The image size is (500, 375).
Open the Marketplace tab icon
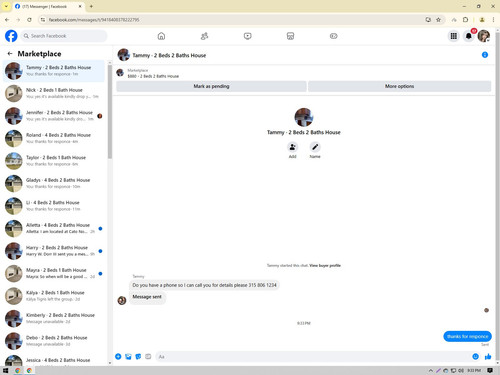coord(290,36)
